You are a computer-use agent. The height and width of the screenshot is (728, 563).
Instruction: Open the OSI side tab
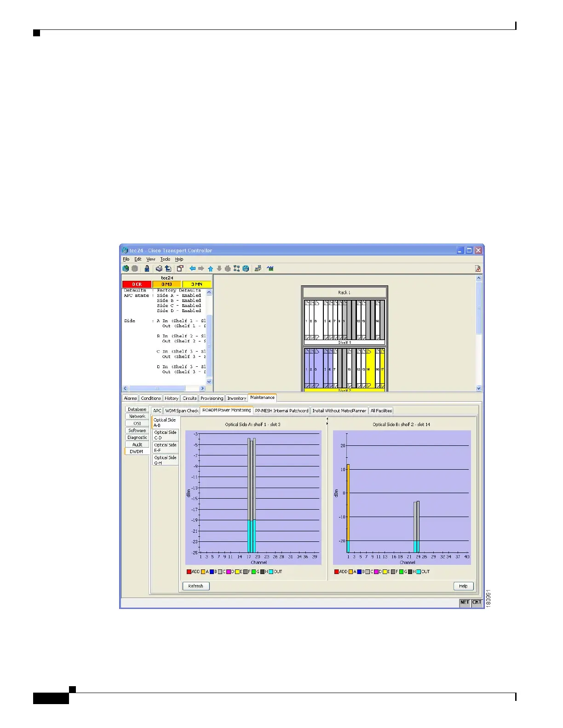click(x=137, y=423)
